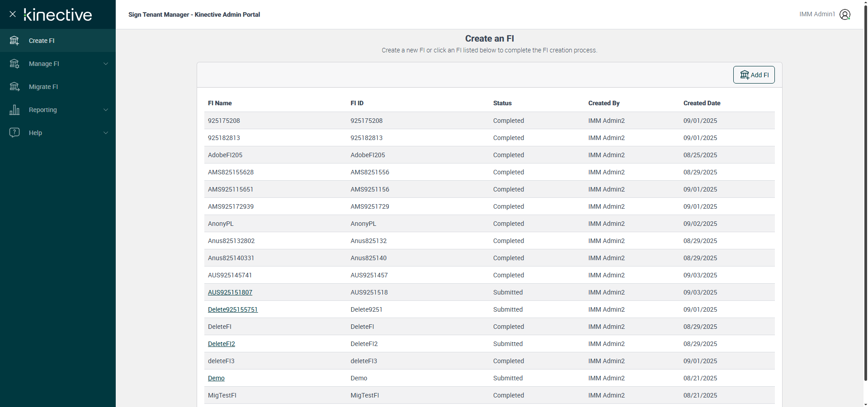Open the user profile avatar icon
The width and height of the screenshot is (868, 407).
click(844, 14)
